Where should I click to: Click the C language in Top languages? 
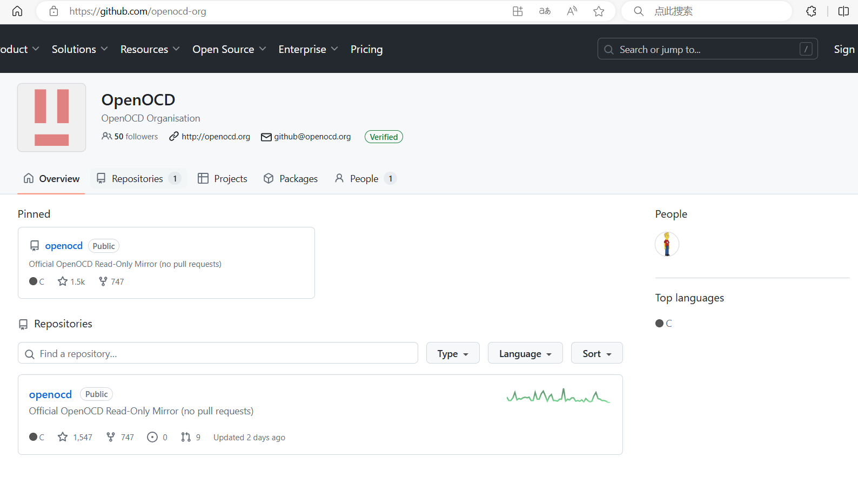[663, 323]
